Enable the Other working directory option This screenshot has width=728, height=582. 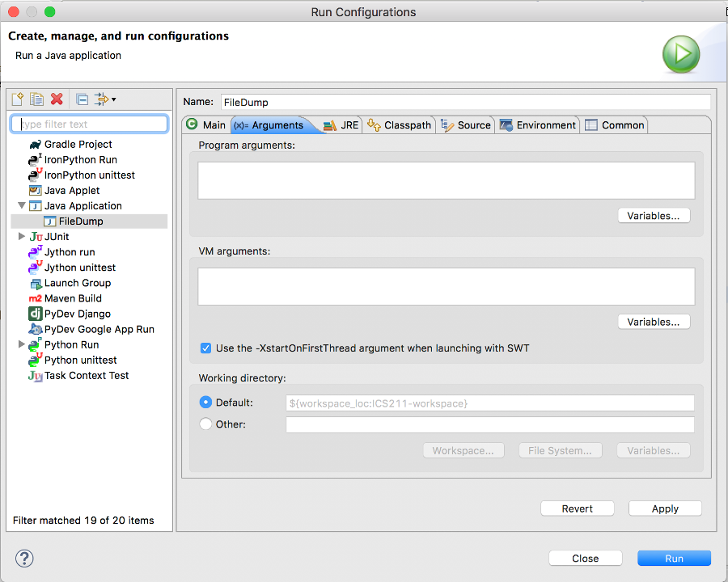(205, 424)
